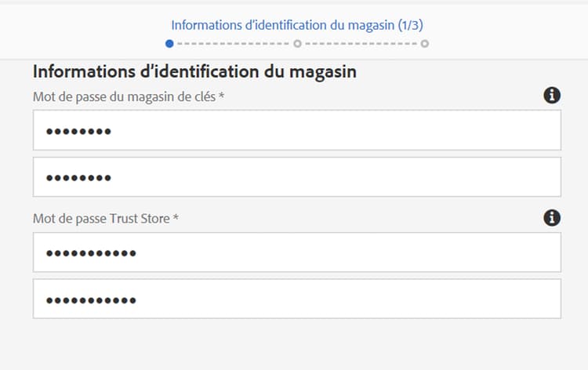The image size is (588, 370).
Task: Focus the first key store password field
Action: (297, 130)
